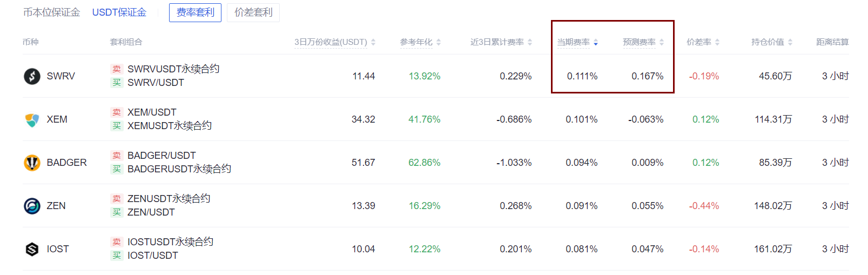Open SWRV/USDT spot pair link
Image resolution: width=868 pixels, height=275 pixels.
156,83
